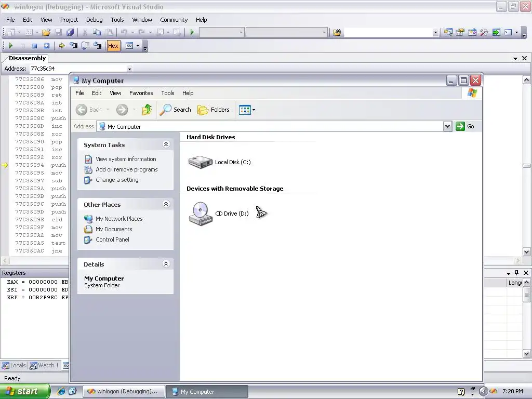The image size is (532, 399).
Task: Click Find in Files binoculars folder icon
Action: (337, 33)
